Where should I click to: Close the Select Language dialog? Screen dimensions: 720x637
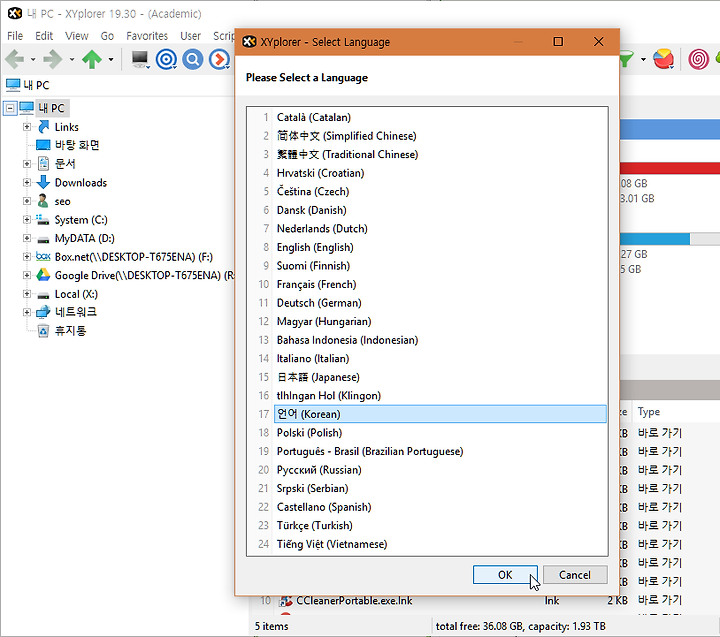598,42
